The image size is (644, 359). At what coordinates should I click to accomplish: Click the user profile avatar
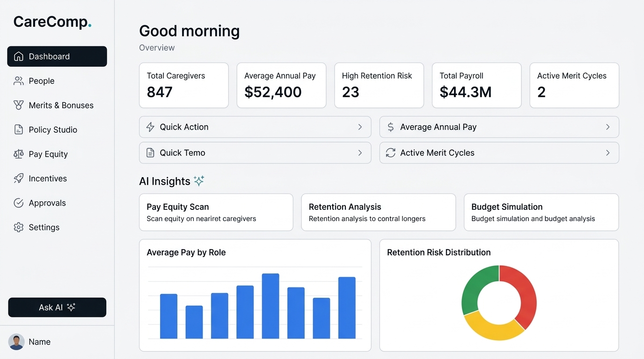tap(16, 342)
